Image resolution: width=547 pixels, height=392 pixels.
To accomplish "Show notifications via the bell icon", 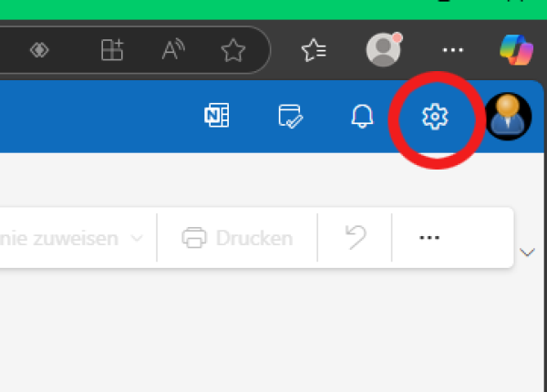I will coord(362,116).
